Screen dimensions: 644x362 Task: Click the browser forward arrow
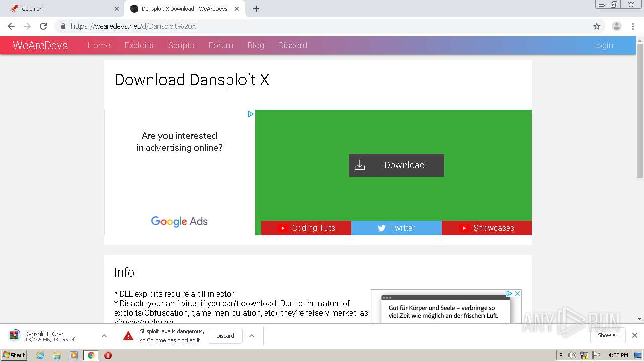(27, 26)
